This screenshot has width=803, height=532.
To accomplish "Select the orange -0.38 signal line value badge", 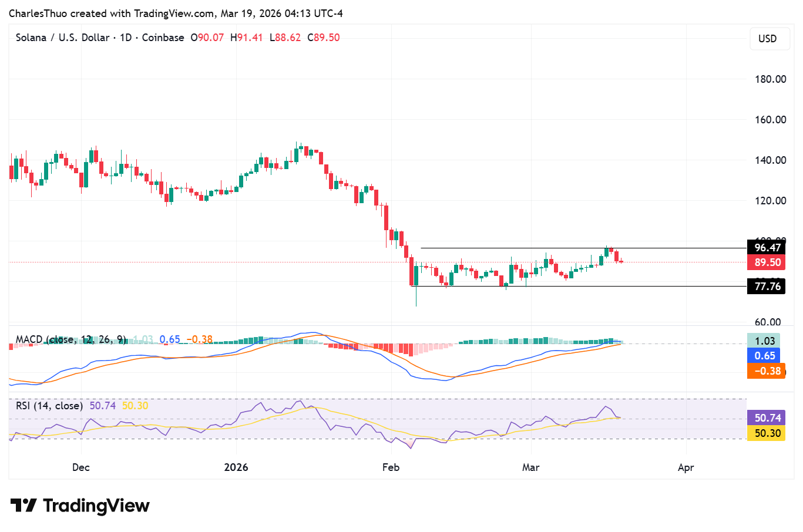I will 766,371.
